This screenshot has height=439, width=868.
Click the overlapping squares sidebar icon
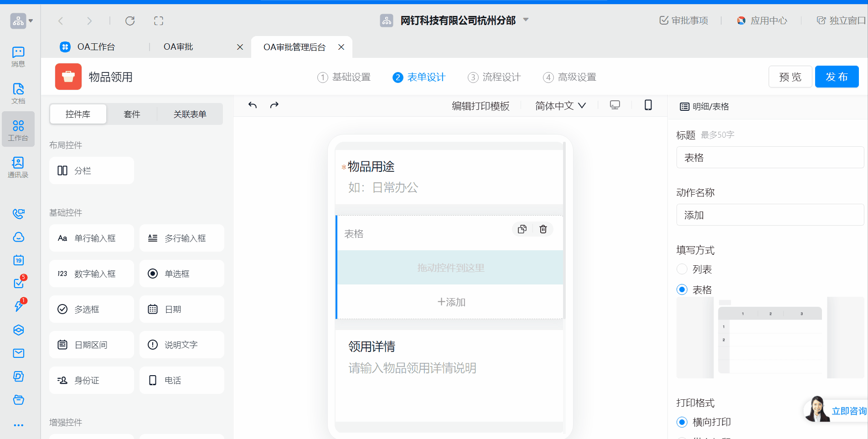click(18, 377)
